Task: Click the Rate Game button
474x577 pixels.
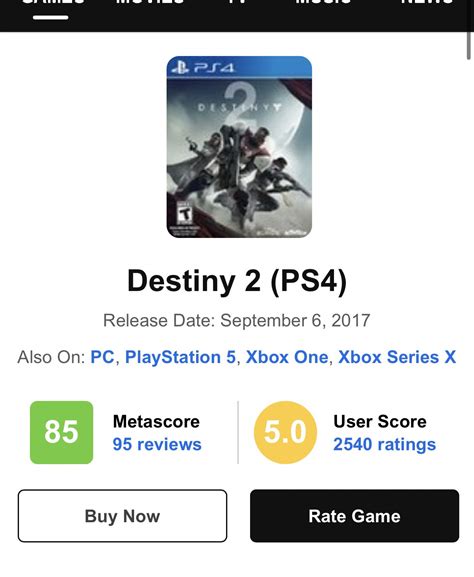Action: pyautogui.click(x=354, y=516)
